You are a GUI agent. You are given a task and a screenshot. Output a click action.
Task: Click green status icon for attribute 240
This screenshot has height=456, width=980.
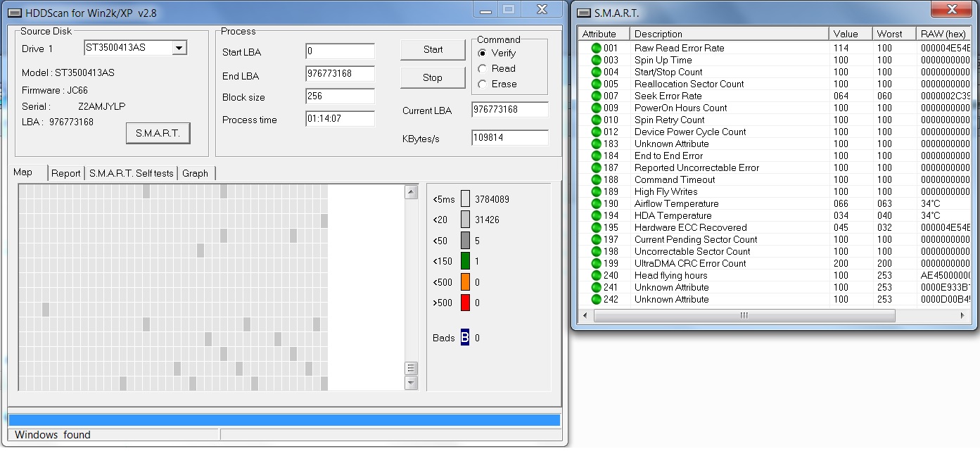[x=597, y=275]
